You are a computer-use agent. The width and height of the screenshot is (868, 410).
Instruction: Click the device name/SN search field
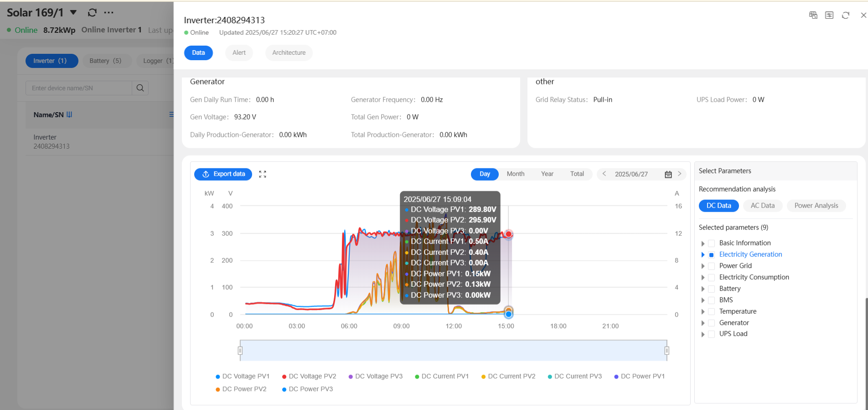point(79,88)
